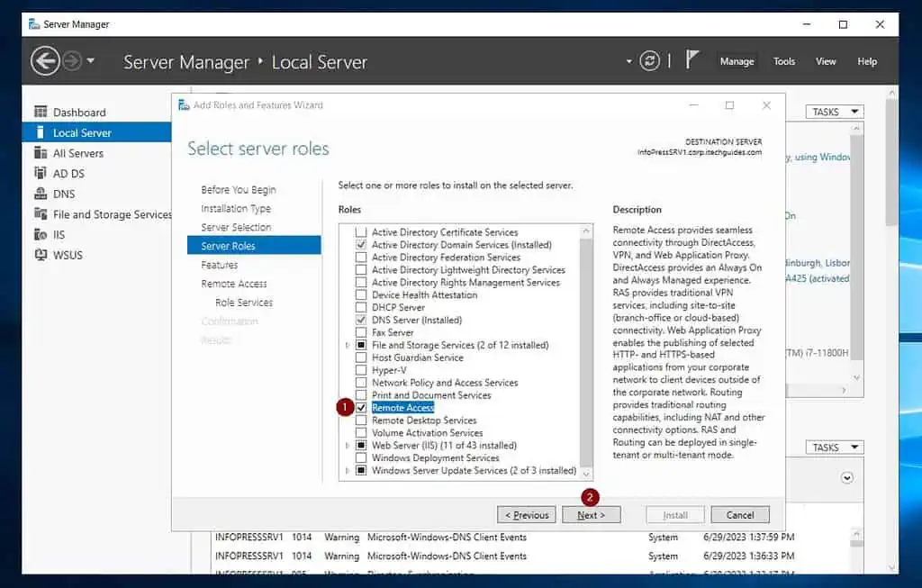
Task: Click the Cancel button in wizard
Action: point(739,515)
